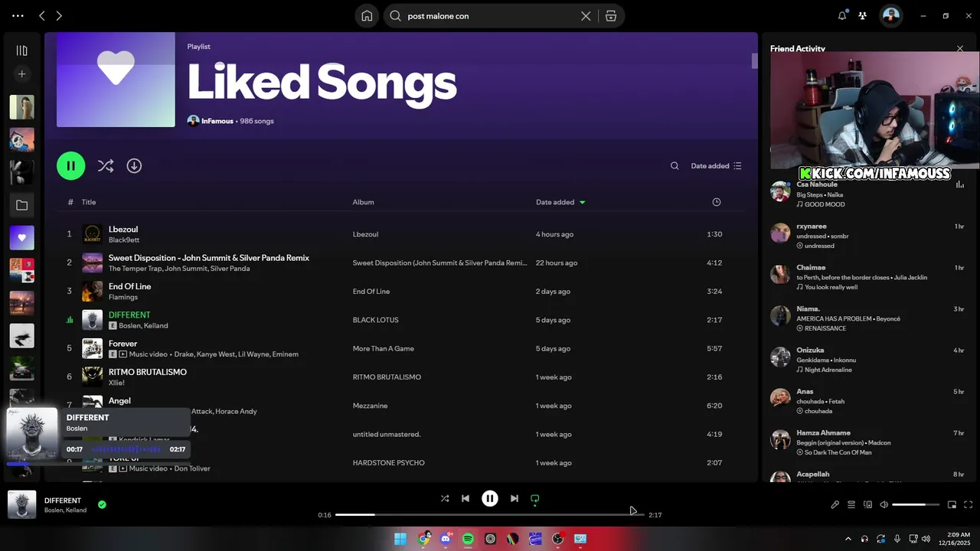Open the plus Create menu in the sidebar

point(21,74)
